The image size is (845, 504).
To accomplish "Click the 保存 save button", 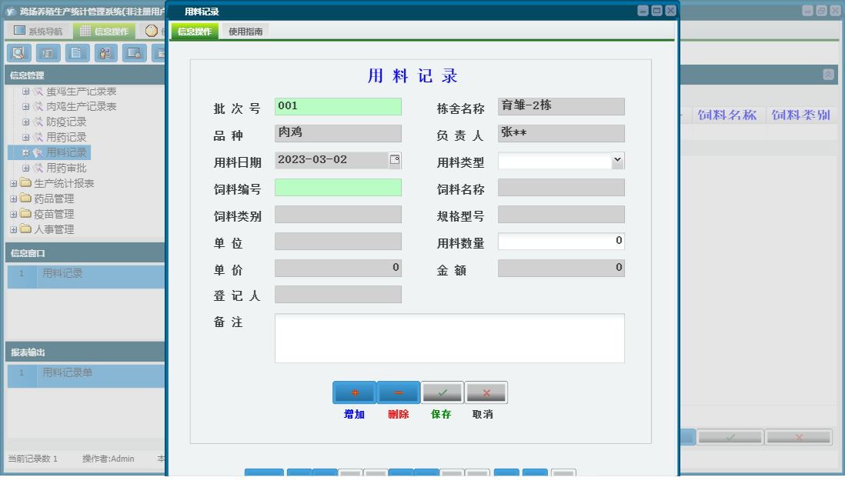I will 440,392.
